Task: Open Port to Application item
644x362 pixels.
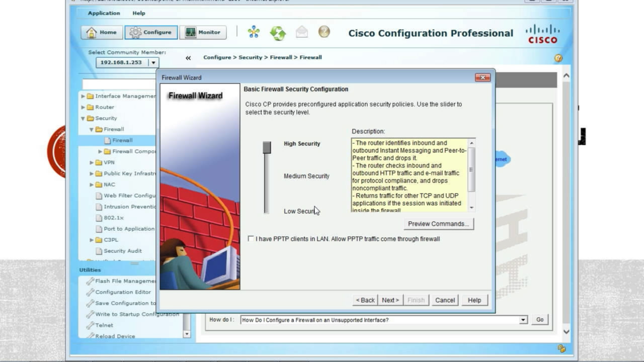Action: [125, 229]
